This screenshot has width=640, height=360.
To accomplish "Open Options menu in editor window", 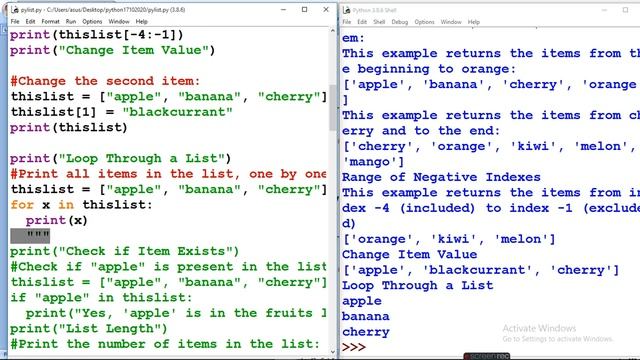I will tap(92, 22).
